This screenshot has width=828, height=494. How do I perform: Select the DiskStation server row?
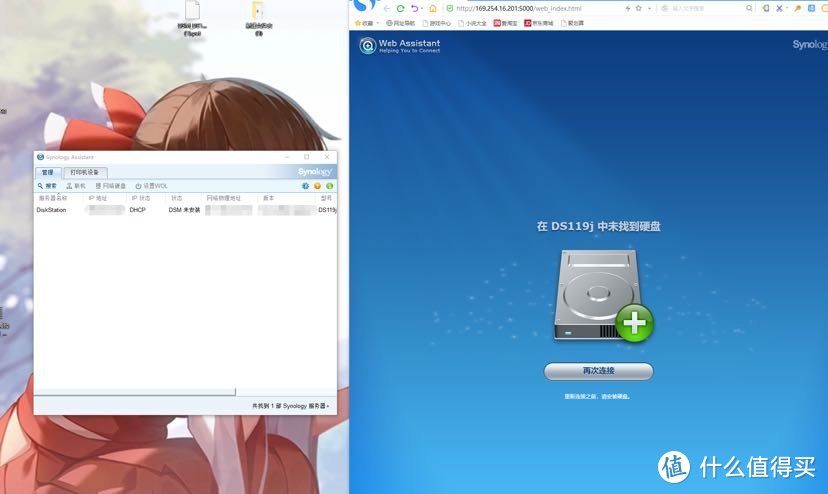tap(185, 210)
